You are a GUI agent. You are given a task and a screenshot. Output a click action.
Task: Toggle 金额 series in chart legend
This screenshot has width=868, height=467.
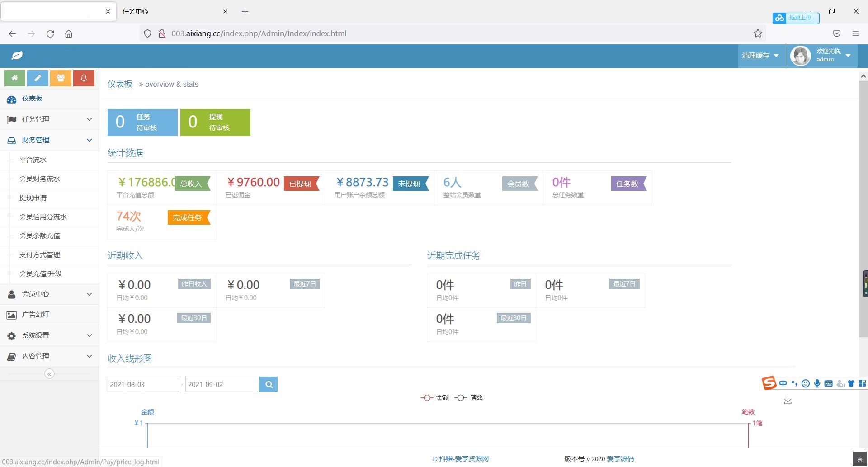[435, 398]
